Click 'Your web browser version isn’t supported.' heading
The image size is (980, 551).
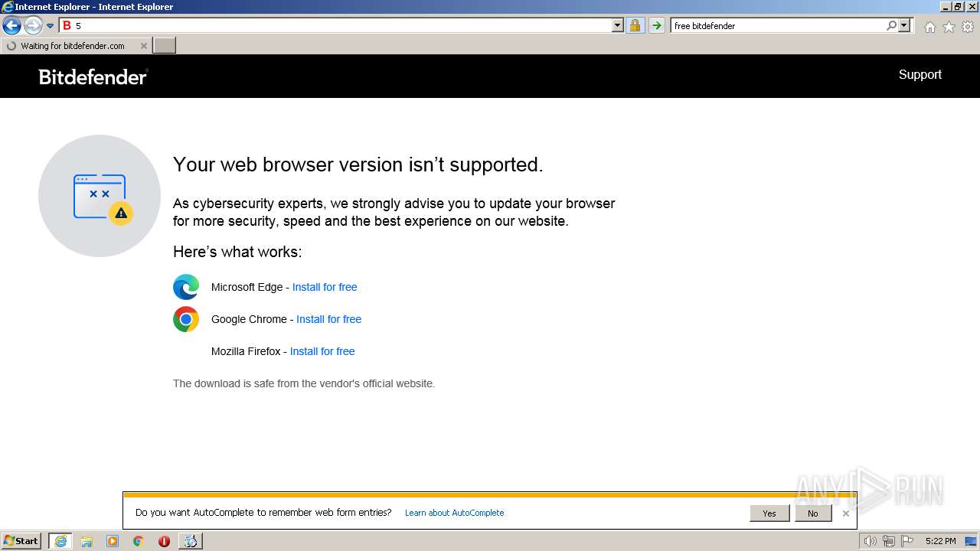pyautogui.click(x=358, y=165)
